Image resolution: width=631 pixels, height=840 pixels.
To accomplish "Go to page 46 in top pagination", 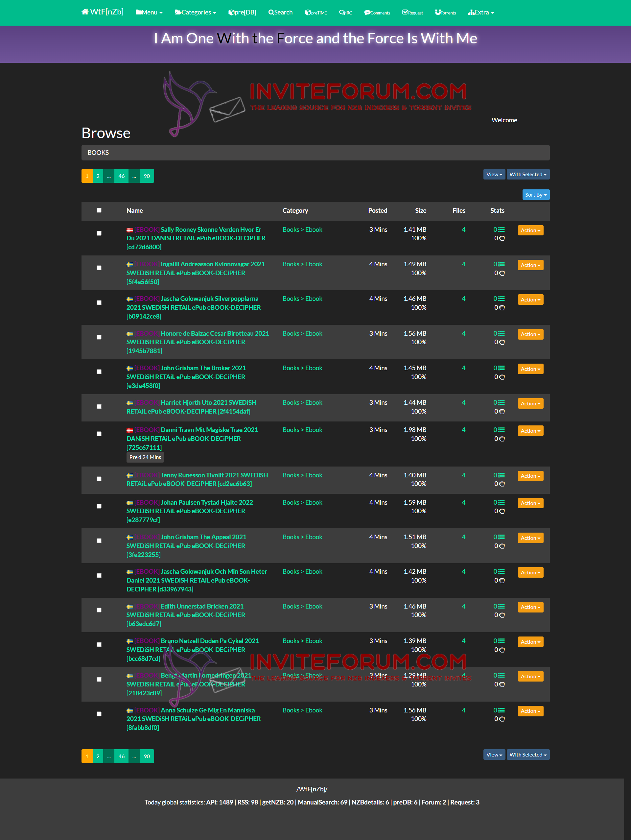I will (x=122, y=176).
